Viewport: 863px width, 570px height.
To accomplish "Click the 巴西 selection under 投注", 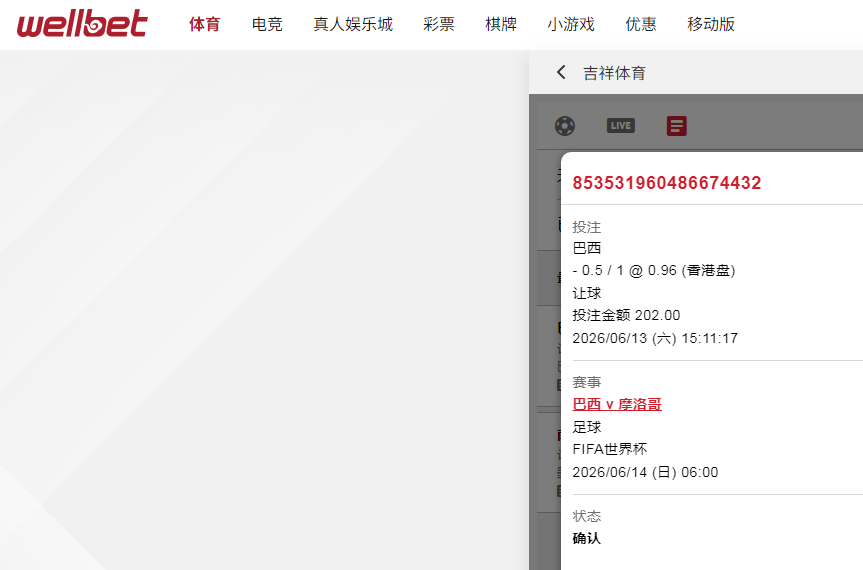I will pyautogui.click(x=587, y=248).
